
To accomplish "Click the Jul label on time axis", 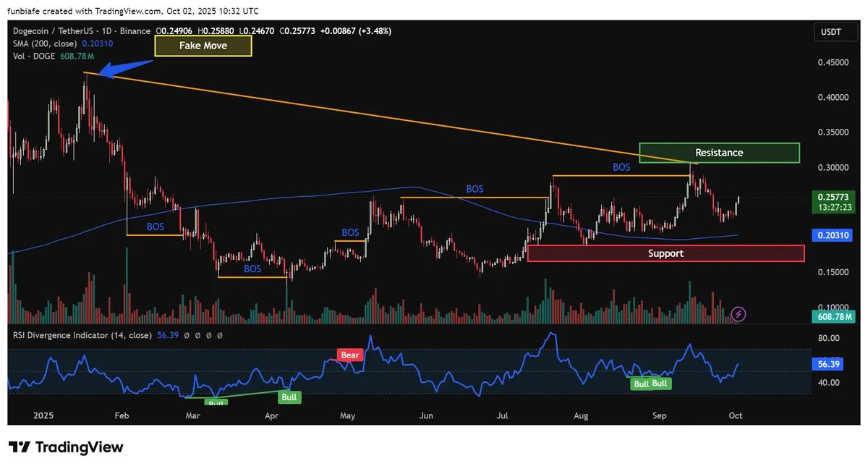I will pyautogui.click(x=503, y=416).
